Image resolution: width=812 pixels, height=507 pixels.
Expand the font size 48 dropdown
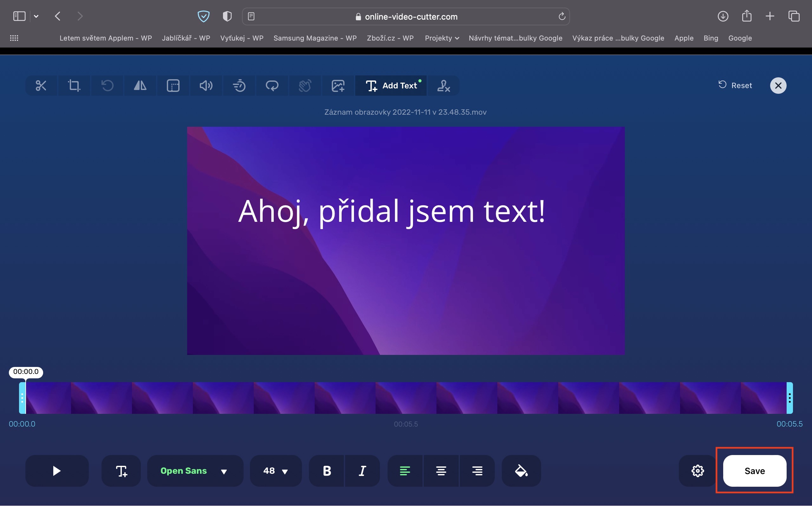click(x=275, y=471)
